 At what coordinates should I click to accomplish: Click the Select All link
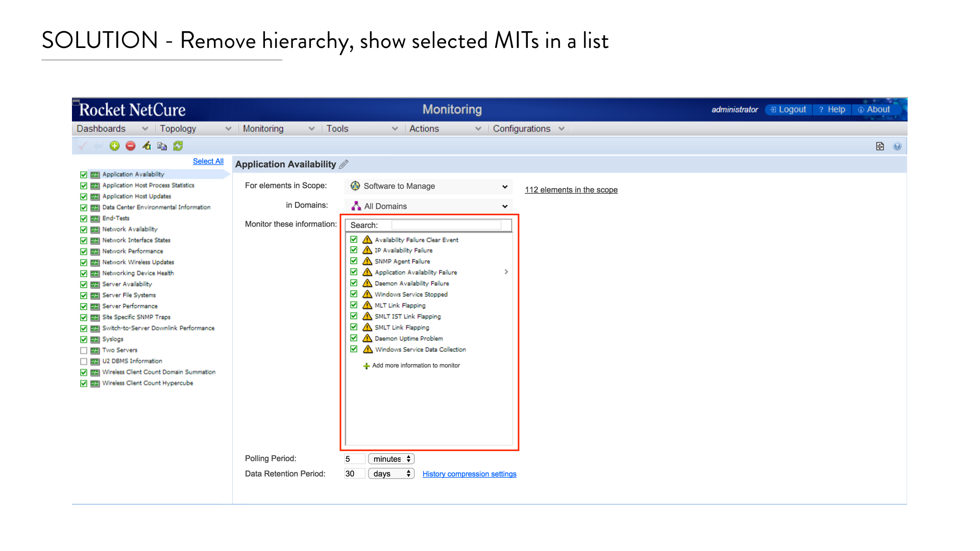(208, 161)
